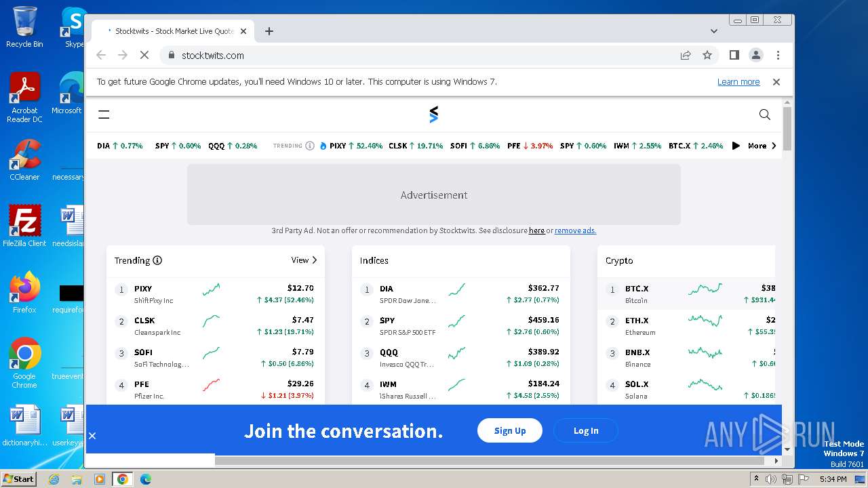Open the Recycle Bin desktop icon
868x488 pixels.
point(24,27)
